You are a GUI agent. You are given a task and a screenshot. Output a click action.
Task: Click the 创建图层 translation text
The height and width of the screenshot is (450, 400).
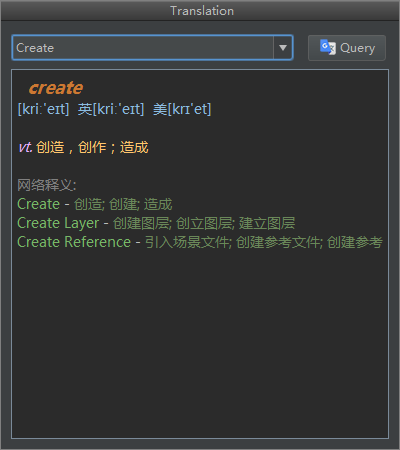tap(141, 223)
